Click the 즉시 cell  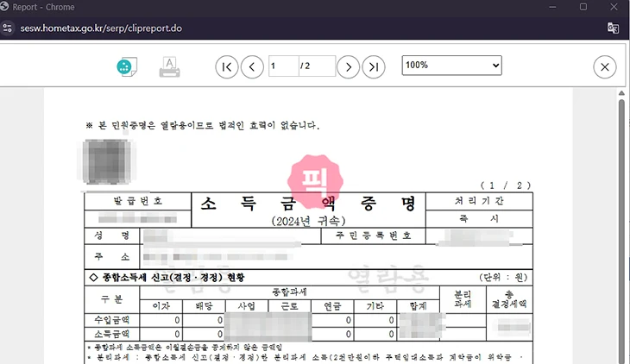click(479, 218)
